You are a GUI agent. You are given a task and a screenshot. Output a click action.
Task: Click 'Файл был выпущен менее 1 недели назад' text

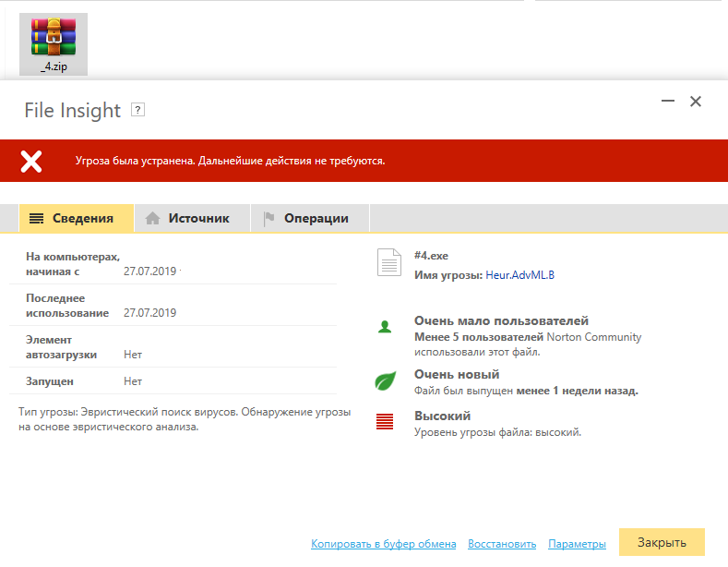coord(526,391)
